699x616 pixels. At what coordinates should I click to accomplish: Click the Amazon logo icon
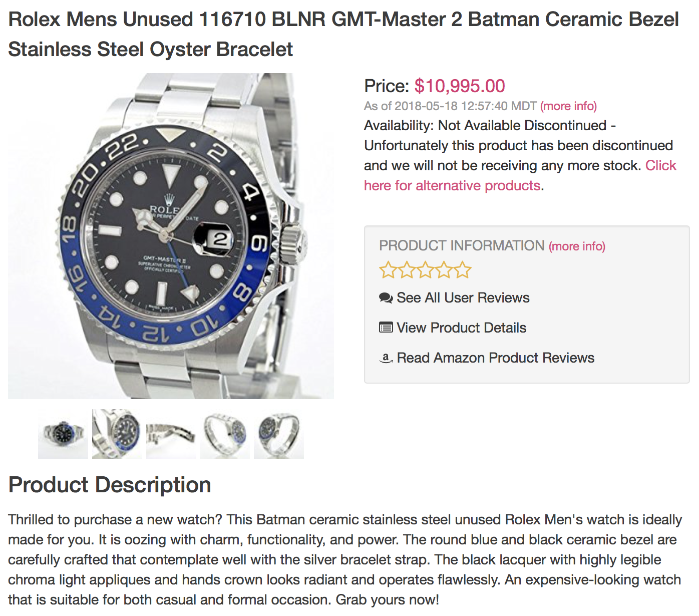(x=386, y=358)
